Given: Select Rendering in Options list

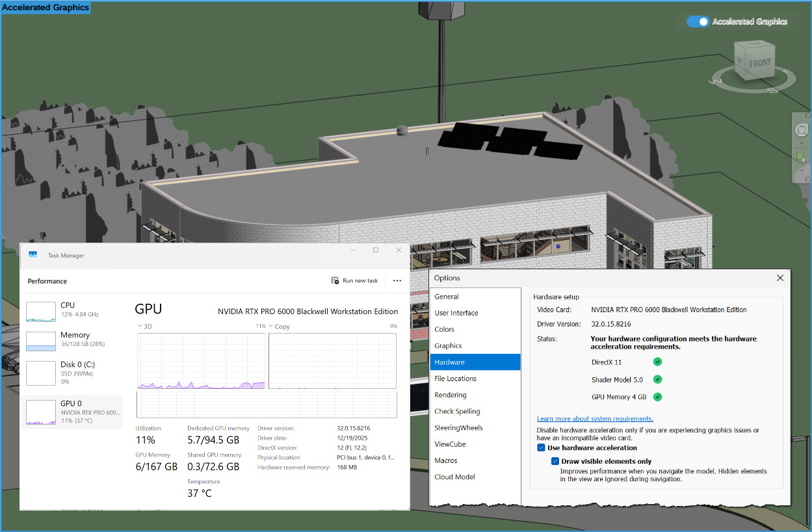Looking at the screenshot, I should 475,395.
